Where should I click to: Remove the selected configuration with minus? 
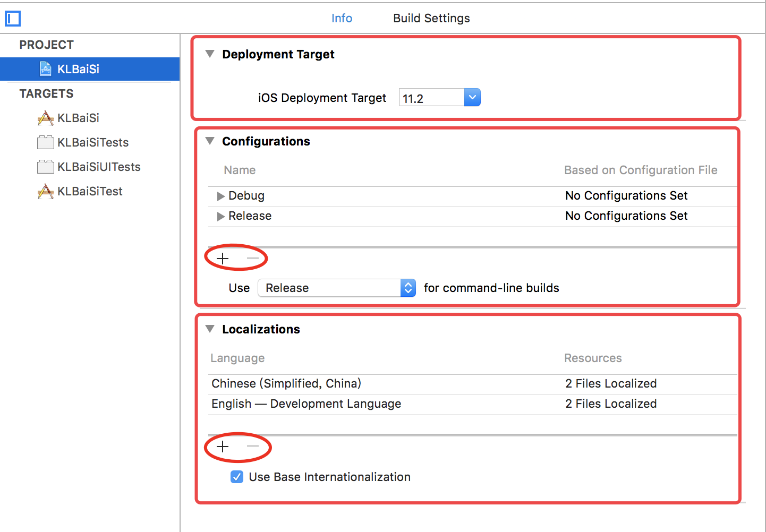point(253,259)
